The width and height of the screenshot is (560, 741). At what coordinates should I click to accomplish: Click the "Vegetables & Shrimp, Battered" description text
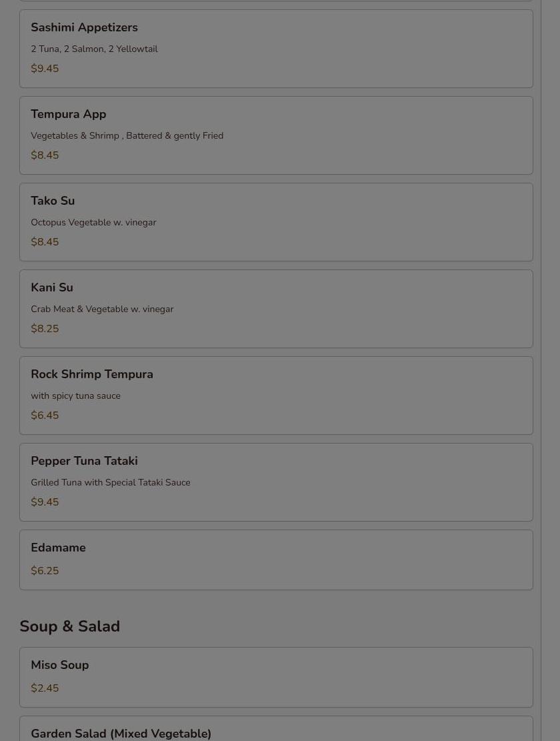[127, 136]
